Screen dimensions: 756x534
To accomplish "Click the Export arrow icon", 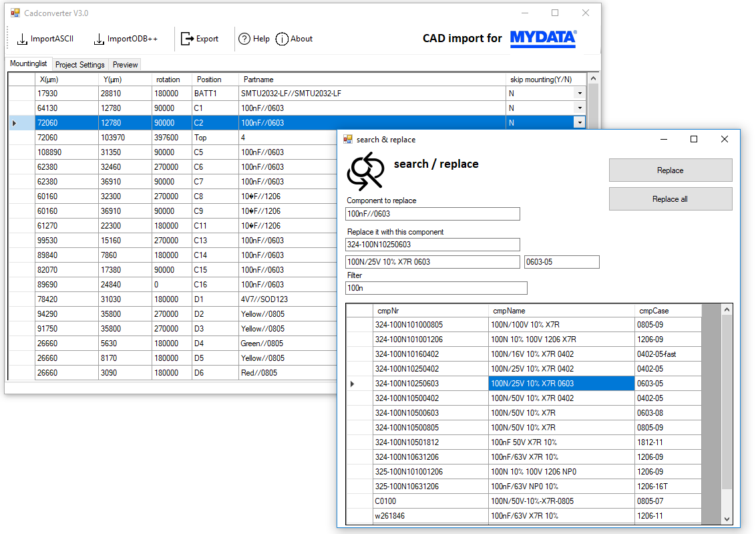I will [x=187, y=39].
